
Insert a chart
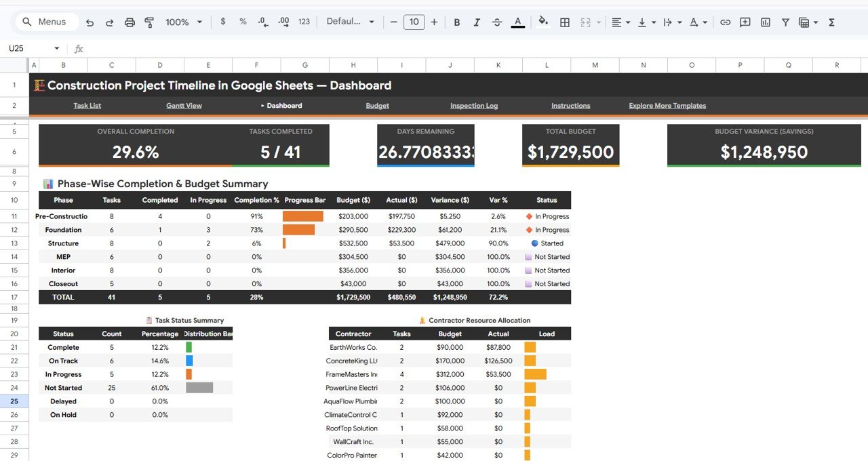(x=765, y=22)
